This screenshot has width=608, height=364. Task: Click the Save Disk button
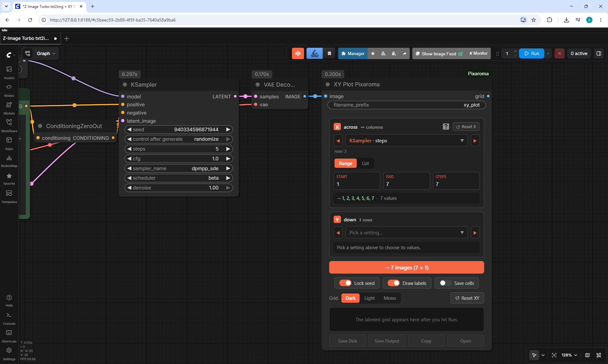pos(347,341)
